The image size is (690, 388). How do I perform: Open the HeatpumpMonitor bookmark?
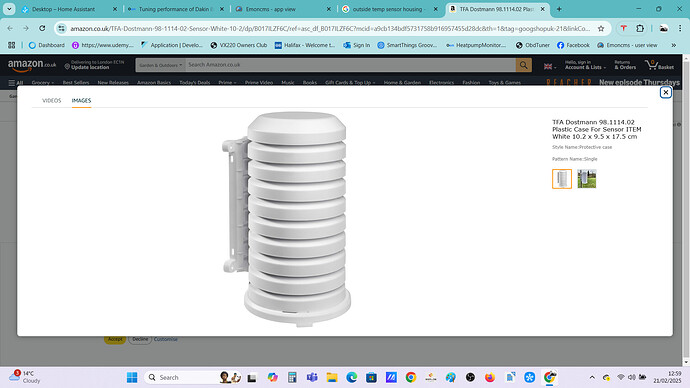[x=476, y=45]
